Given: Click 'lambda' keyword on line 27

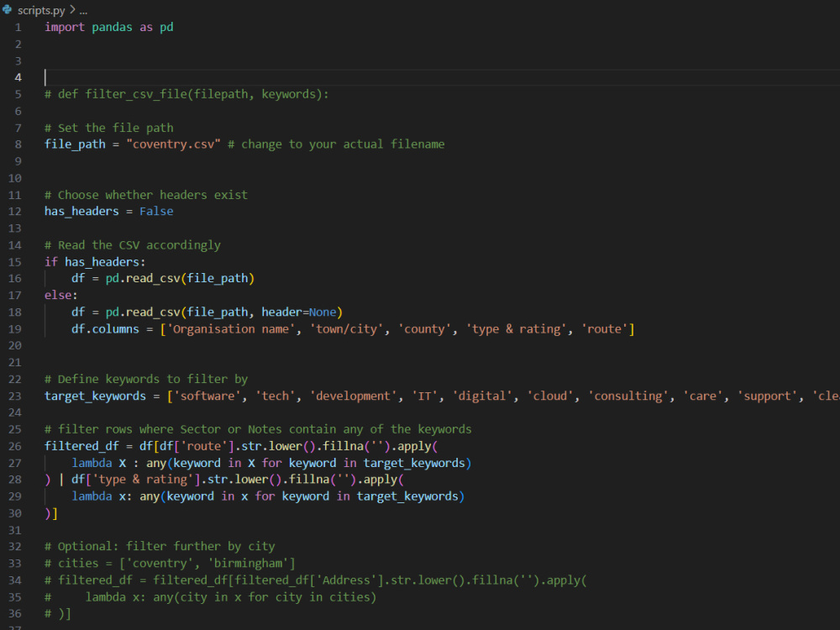Looking at the screenshot, I should pyautogui.click(x=92, y=464).
